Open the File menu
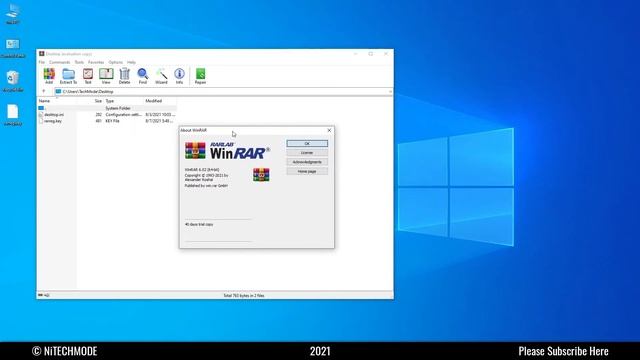Image resolution: width=640 pixels, height=360 pixels. pyautogui.click(x=42, y=62)
